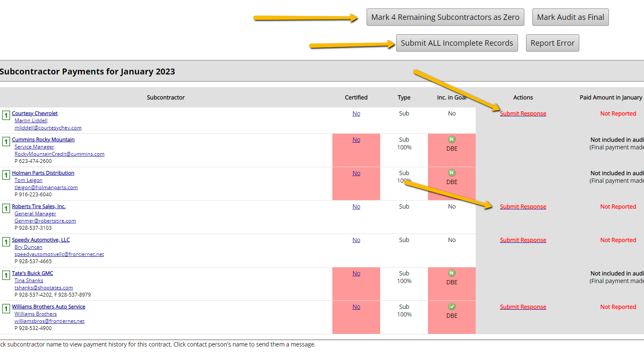Click the Mark Audit as Final button
Viewport: 644px width, 352px height.
coord(570,17)
